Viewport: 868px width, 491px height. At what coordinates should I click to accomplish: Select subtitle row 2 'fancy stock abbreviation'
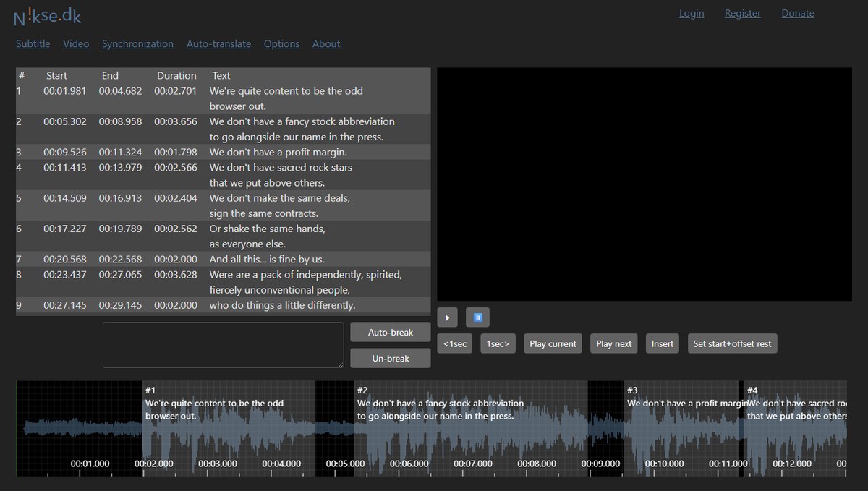pos(223,129)
